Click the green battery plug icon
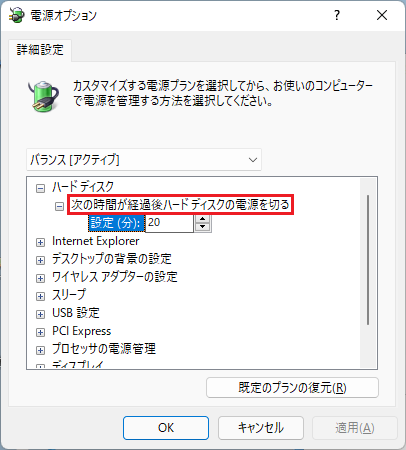Viewport: 406px width, 450px height. coord(44,96)
